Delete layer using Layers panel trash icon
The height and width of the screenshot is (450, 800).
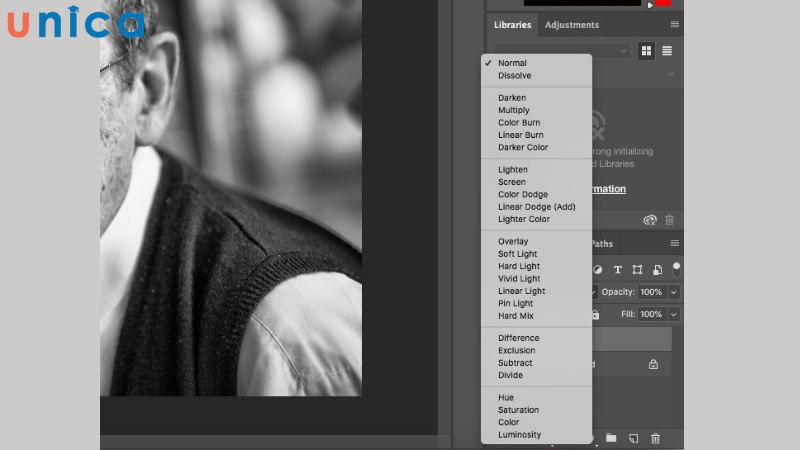tap(656, 438)
